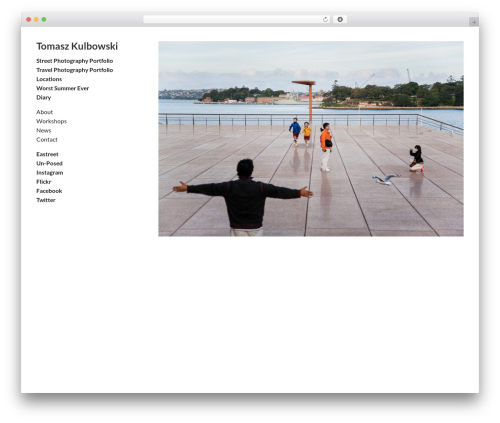Click the round toolbar icon beside address bar
The width and height of the screenshot is (500, 423).
(x=340, y=19)
